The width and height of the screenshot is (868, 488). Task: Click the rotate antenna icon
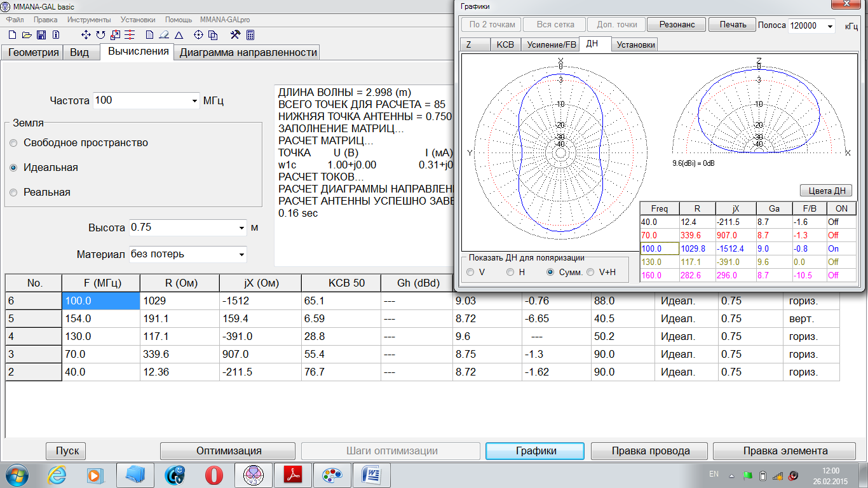pyautogui.click(x=102, y=35)
